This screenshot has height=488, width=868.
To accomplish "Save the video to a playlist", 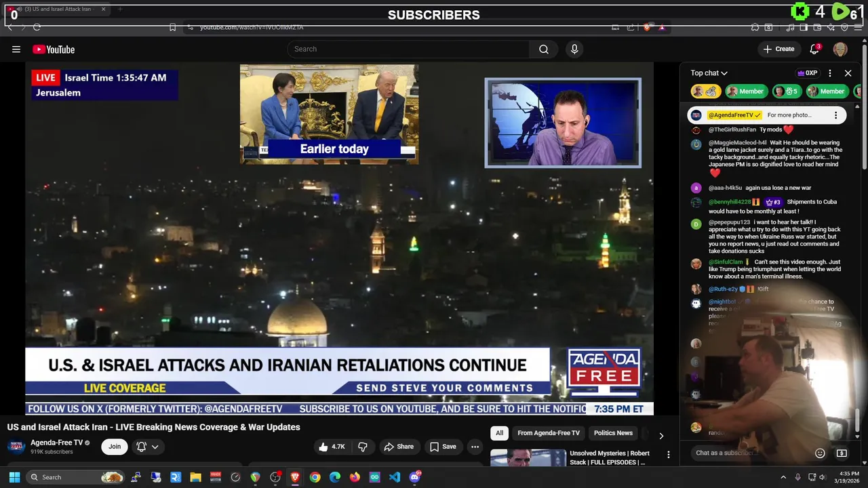I will [443, 447].
